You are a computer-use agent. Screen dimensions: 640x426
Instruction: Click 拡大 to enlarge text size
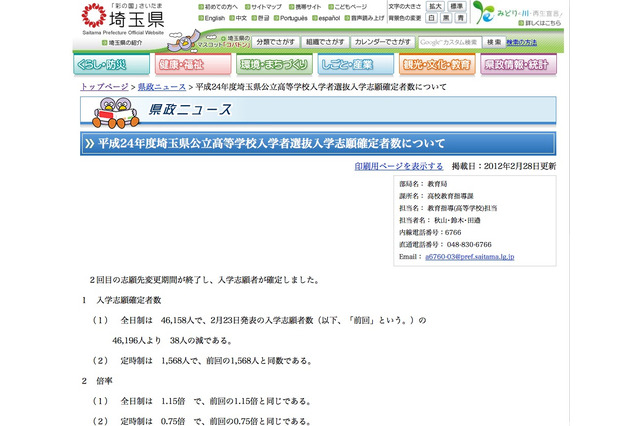pos(436,7)
